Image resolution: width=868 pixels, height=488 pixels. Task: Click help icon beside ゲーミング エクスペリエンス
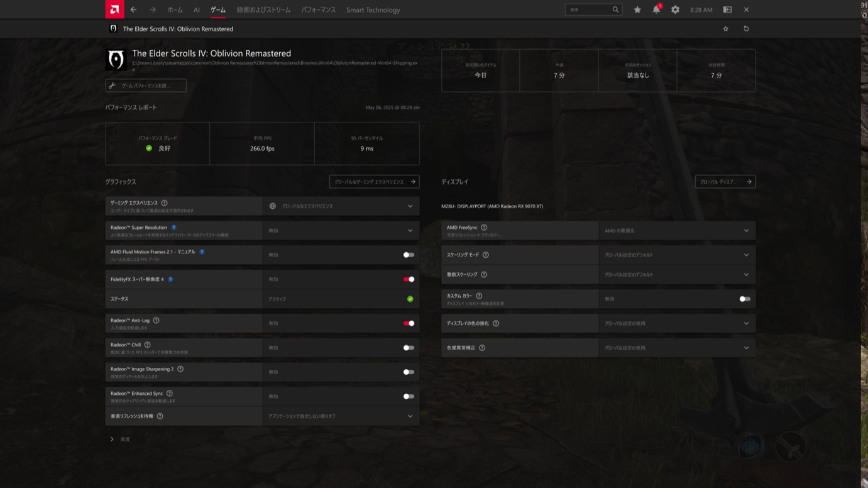[165, 203]
